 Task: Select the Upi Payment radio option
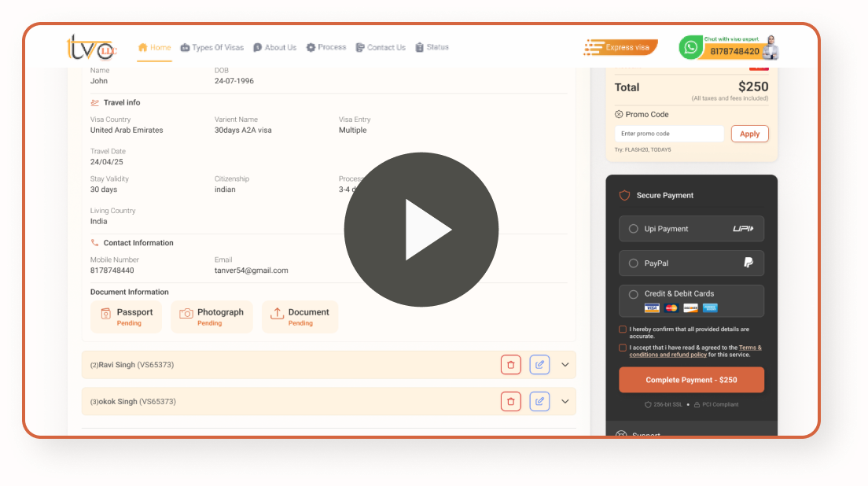(x=633, y=229)
